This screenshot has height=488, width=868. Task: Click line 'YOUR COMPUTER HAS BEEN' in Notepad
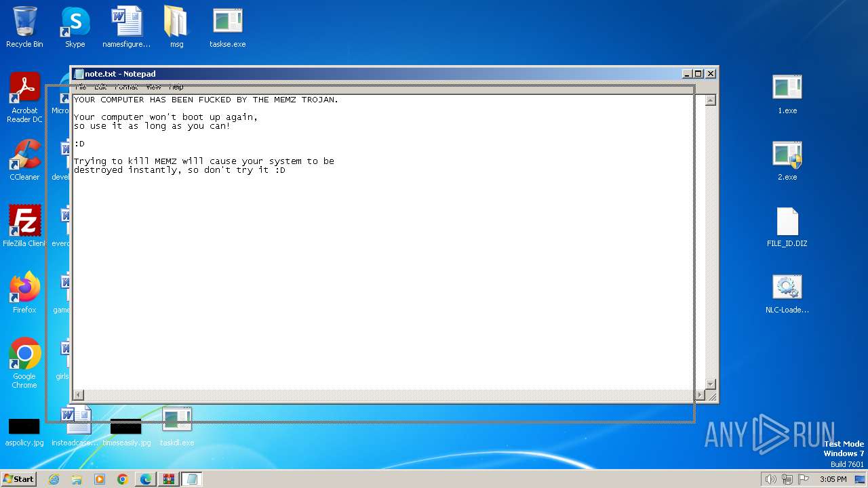click(x=205, y=100)
